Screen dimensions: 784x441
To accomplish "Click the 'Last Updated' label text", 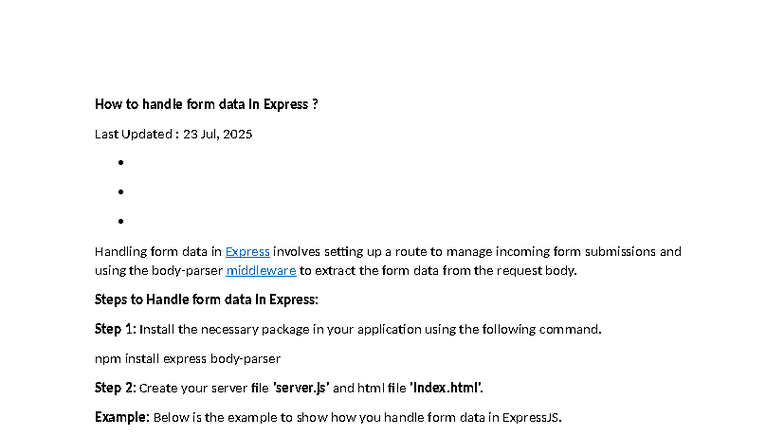I will tap(134, 134).
